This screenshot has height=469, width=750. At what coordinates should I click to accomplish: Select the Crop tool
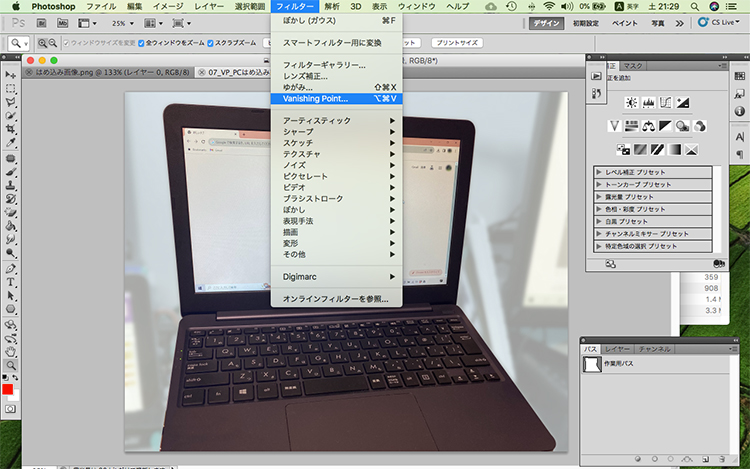coord(11,129)
